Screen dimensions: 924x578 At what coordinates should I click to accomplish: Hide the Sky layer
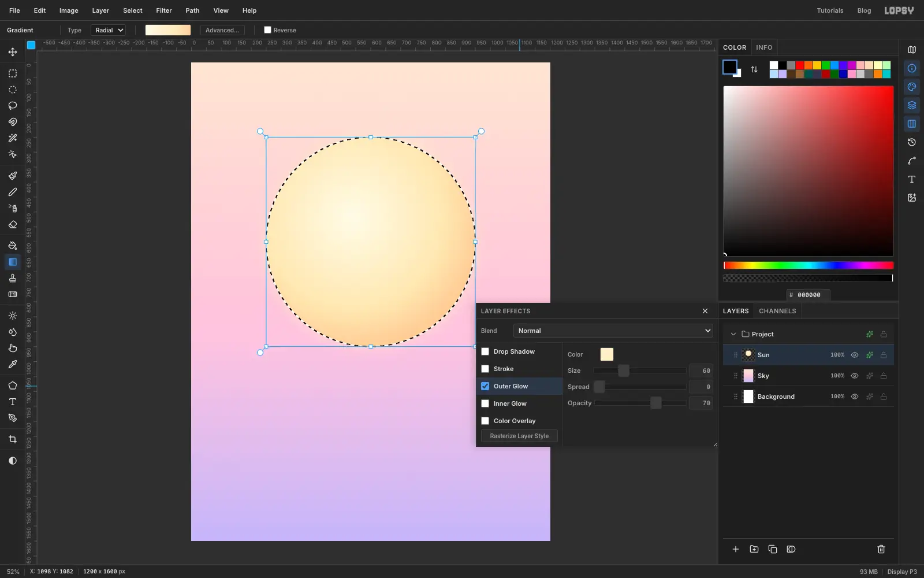point(855,376)
